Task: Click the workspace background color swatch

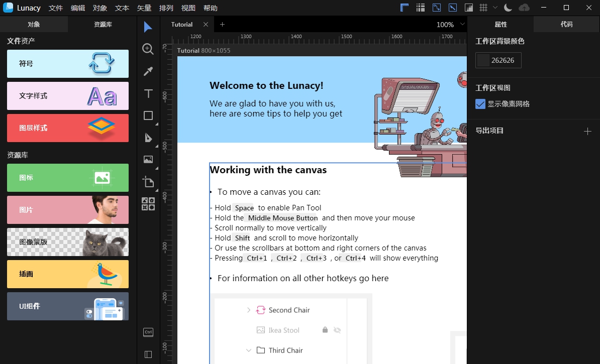Action: (x=483, y=60)
